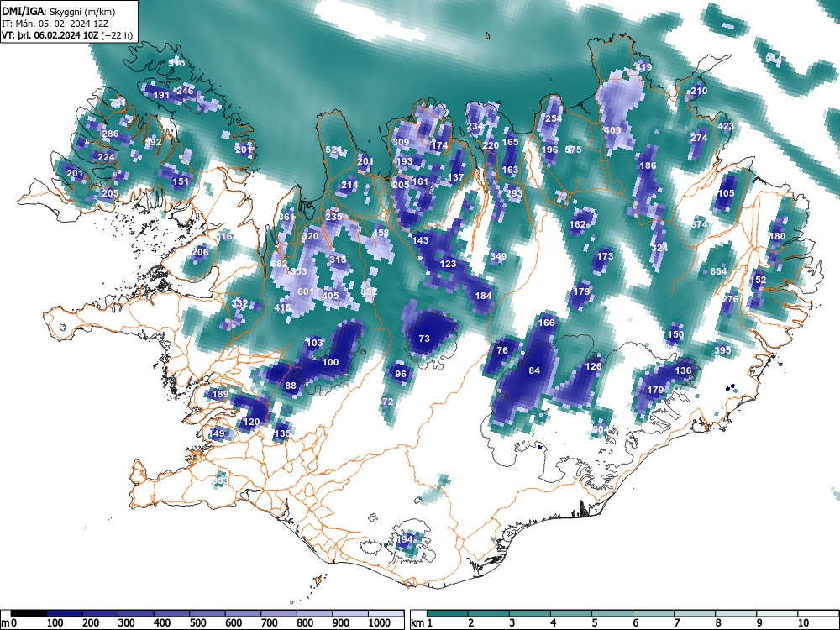Click the 'km 1' label in the kilometre legend
The height and width of the screenshot is (630, 840).
click(422, 623)
